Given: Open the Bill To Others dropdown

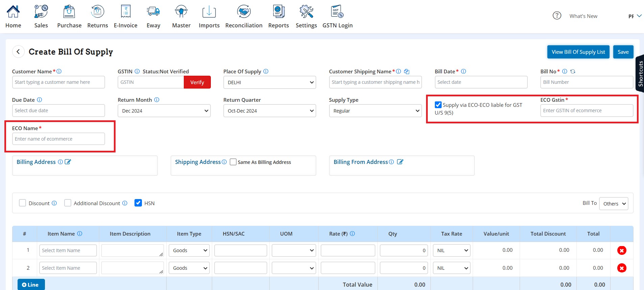Looking at the screenshot, I should point(614,203).
